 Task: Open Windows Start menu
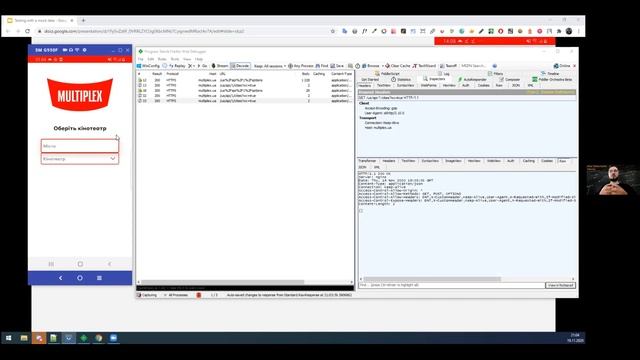click(x=9, y=338)
